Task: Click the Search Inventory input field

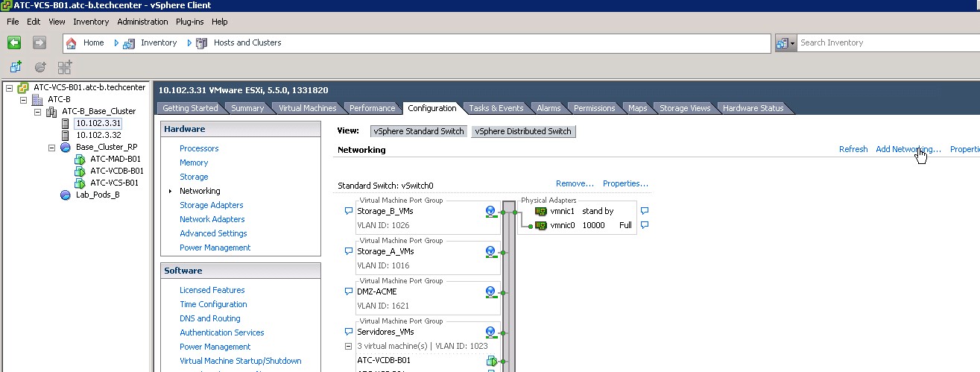Action: 887,43
